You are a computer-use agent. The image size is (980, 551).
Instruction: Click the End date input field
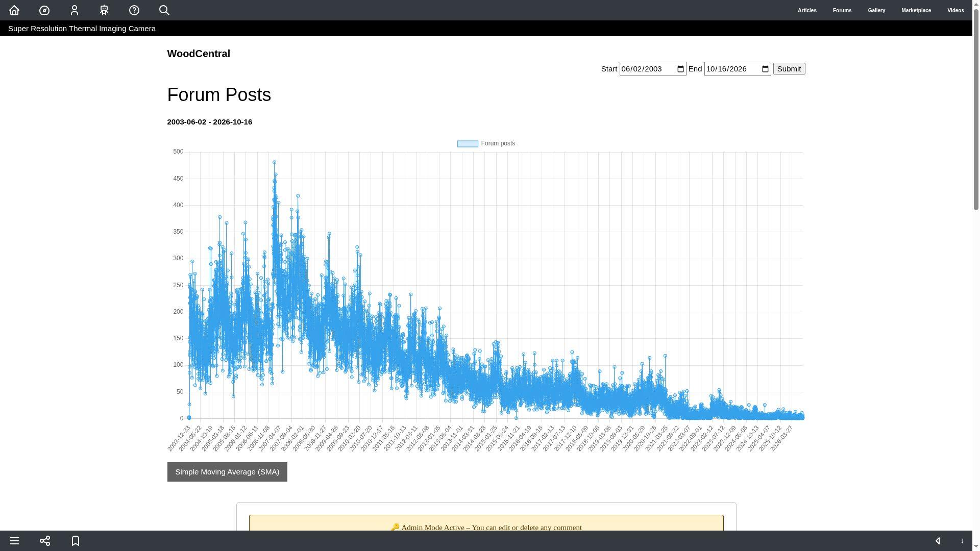pos(738,69)
